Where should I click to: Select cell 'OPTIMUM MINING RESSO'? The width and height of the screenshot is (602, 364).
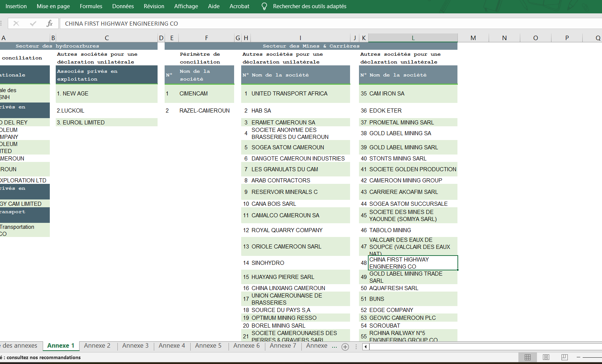coord(300,318)
